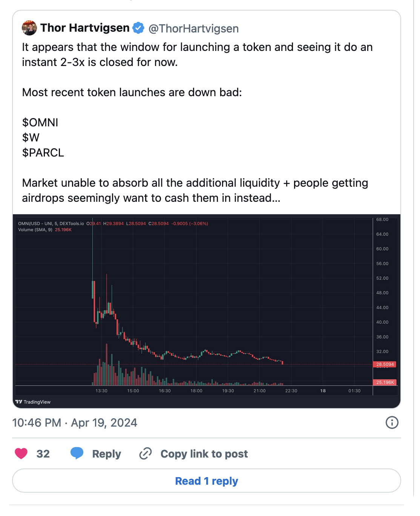This screenshot has height=516, width=420.
Task: Click the 10:46 PM Apr 19 timestamp
Action: click(74, 423)
